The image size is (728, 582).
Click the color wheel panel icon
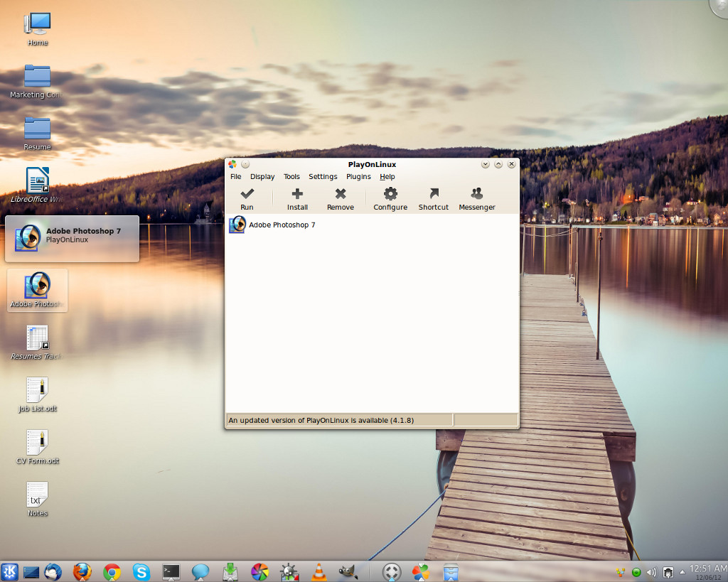[259, 572]
